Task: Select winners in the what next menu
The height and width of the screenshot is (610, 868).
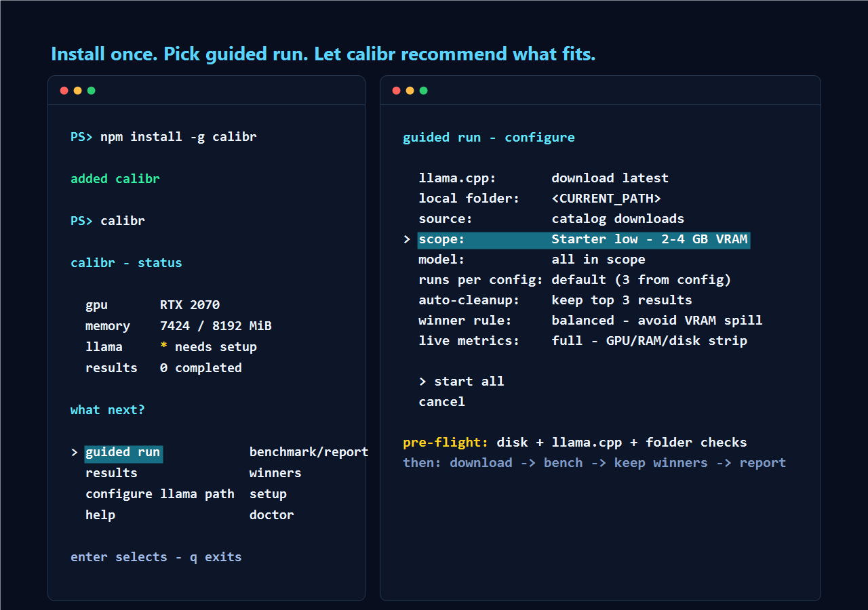Action: (x=275, y=473)
